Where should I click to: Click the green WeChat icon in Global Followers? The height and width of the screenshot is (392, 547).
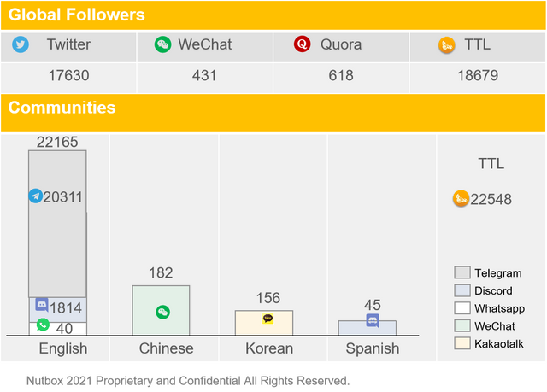tap(162, 44)
